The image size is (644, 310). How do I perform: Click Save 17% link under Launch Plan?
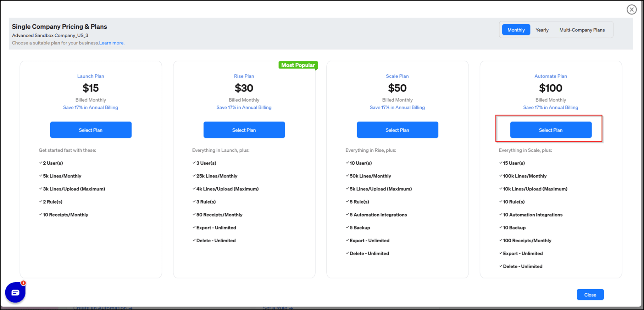91,108
